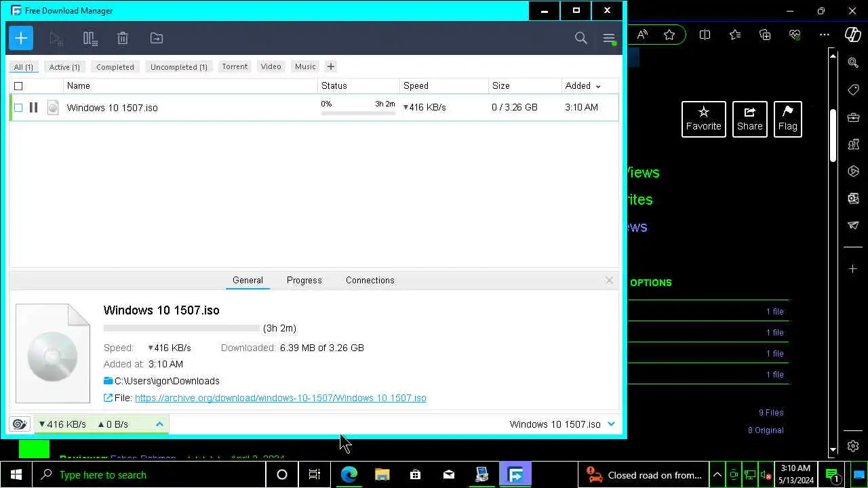Click the external link icon next to File
The width and height of the screenshot is (868, 488).
click(x=108, y=398)
